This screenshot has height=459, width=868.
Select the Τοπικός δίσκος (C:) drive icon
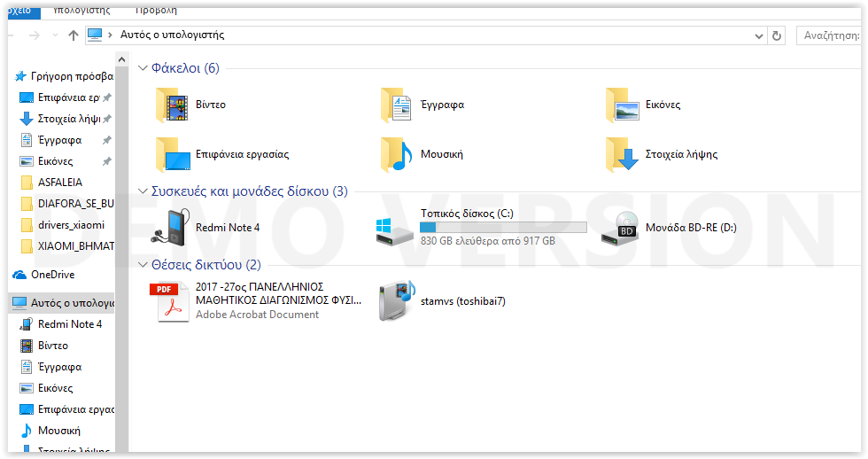394,231
